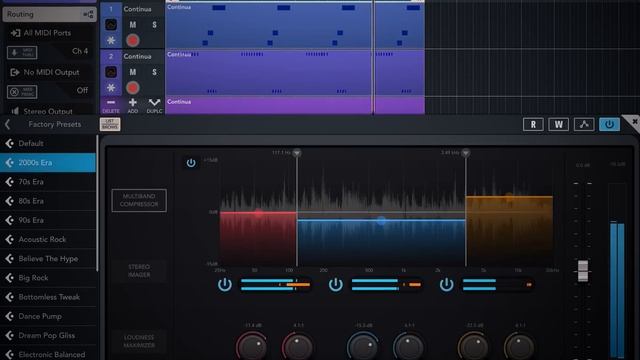Enable Write automation W button
Screen dimensions: 640x360
(558, 124)
